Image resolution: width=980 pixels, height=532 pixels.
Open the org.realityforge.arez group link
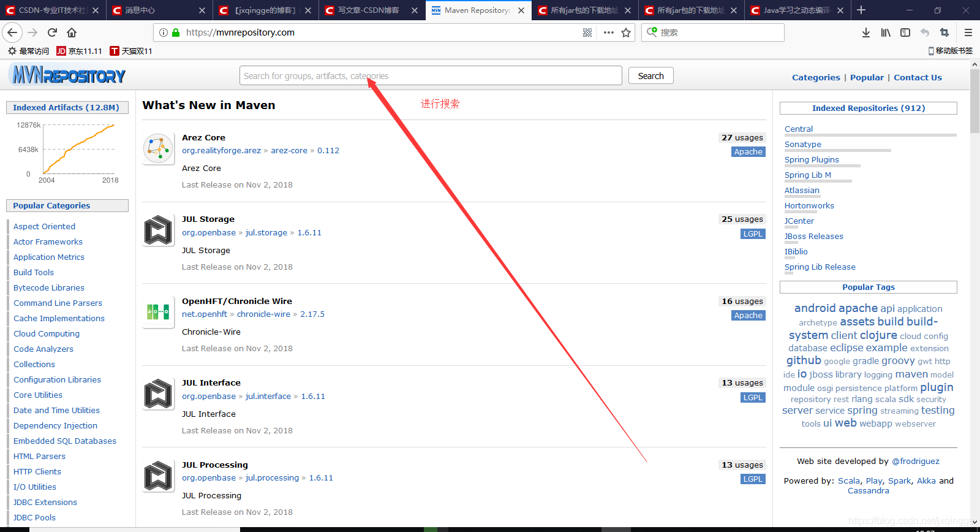(221, 150)
